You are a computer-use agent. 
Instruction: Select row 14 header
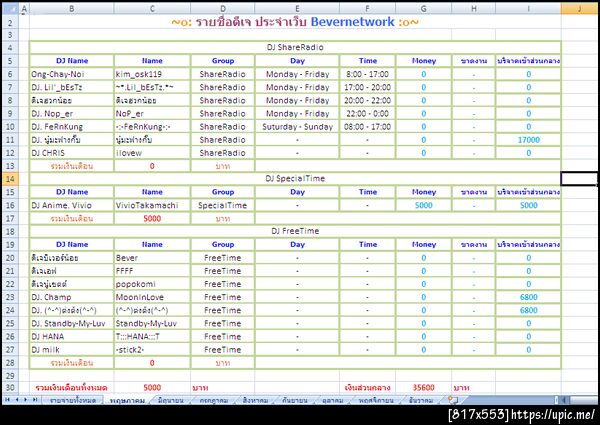coord(10,179)
